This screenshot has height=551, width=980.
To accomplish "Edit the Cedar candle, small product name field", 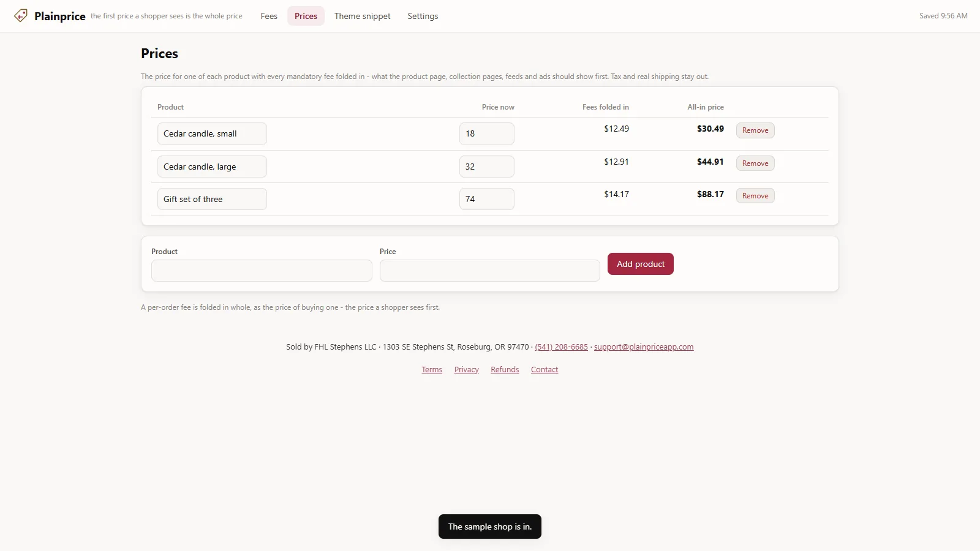I will tap(212, 133).
